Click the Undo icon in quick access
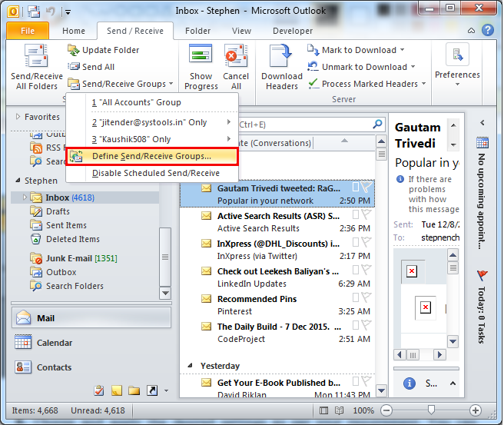504x425 pixels. 51,12
